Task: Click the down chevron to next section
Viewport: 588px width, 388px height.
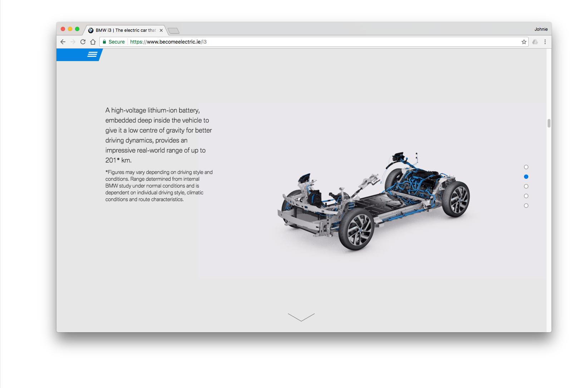Action: [x=301, y=317]
